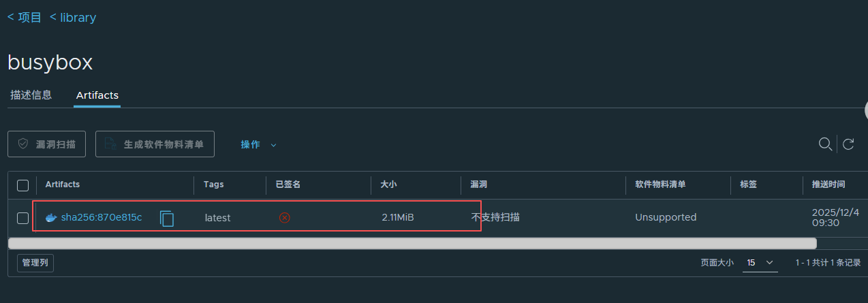Click the refresh artifacts icon
The image size is (868, 303).
(x=848, y=144)
